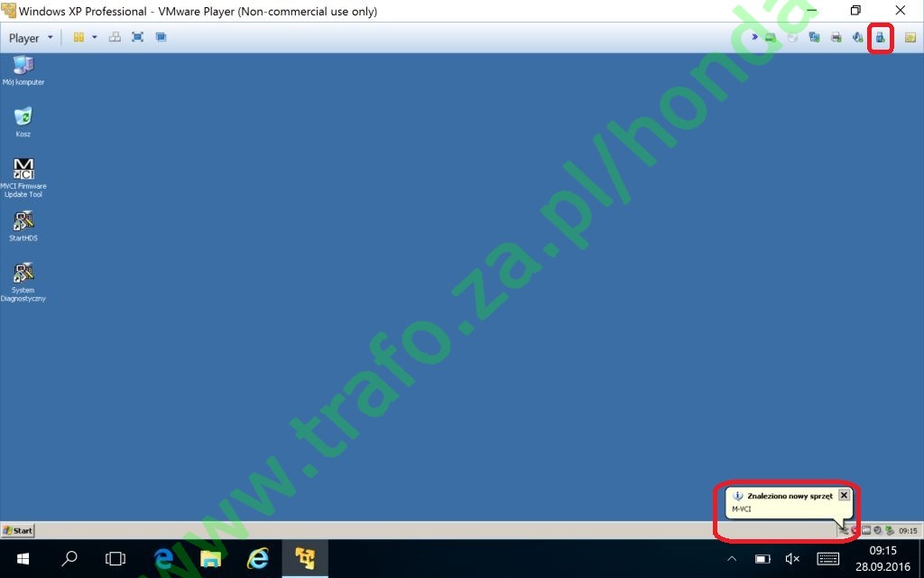Switch VMware Player to Unity mode
Image resolution: width=924 pixels, height=578 pixels.
(x=161, y=37)
